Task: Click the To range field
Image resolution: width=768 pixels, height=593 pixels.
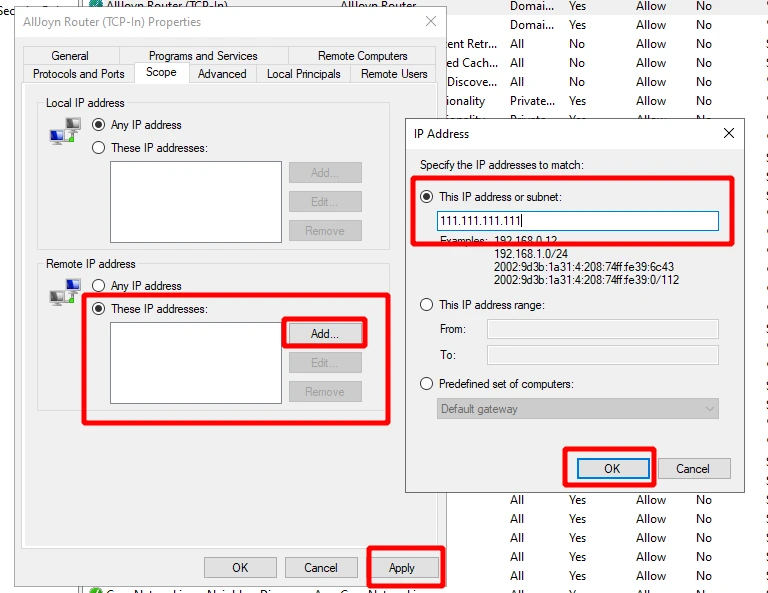Action: (602, 355)
